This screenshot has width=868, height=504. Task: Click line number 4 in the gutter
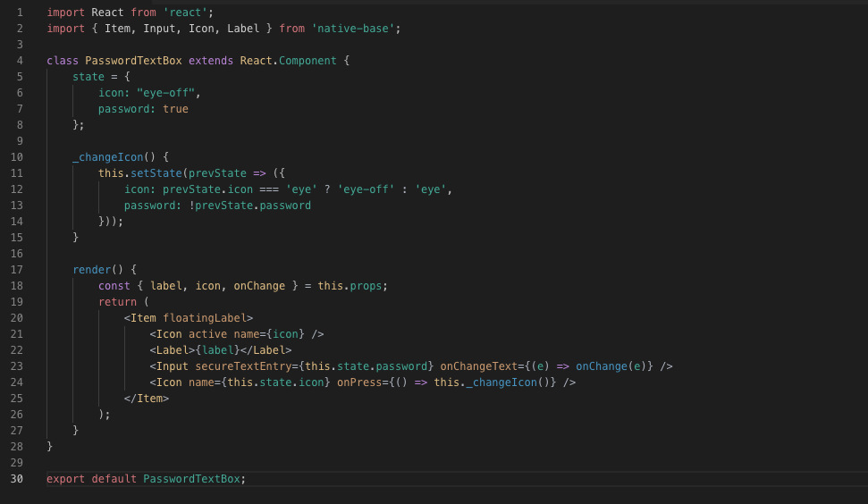pyautogui.click(x=20, y=60)
